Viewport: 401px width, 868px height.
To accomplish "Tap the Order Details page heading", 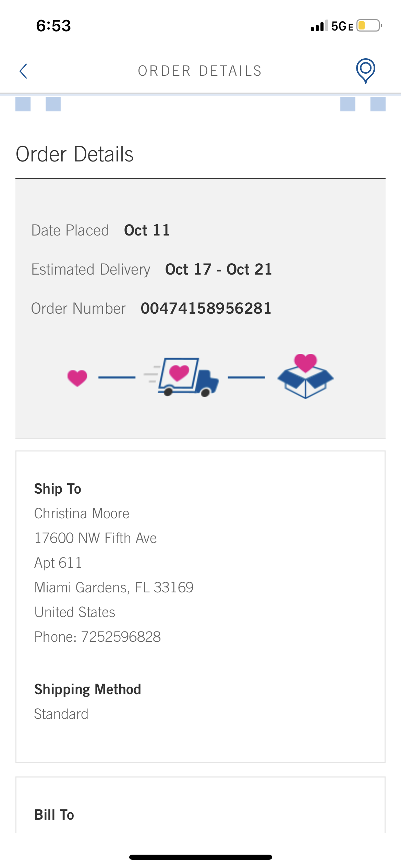I will 75,154.
